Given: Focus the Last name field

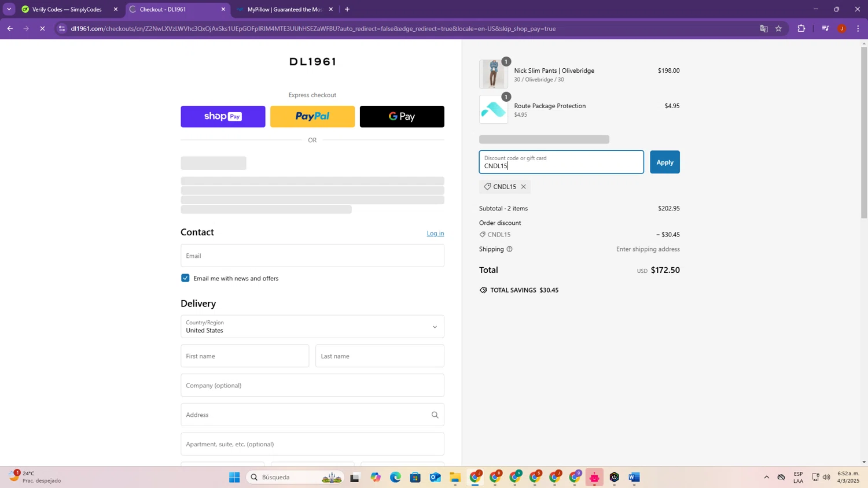Looking at the screenshot, I should tap(380, 356).
